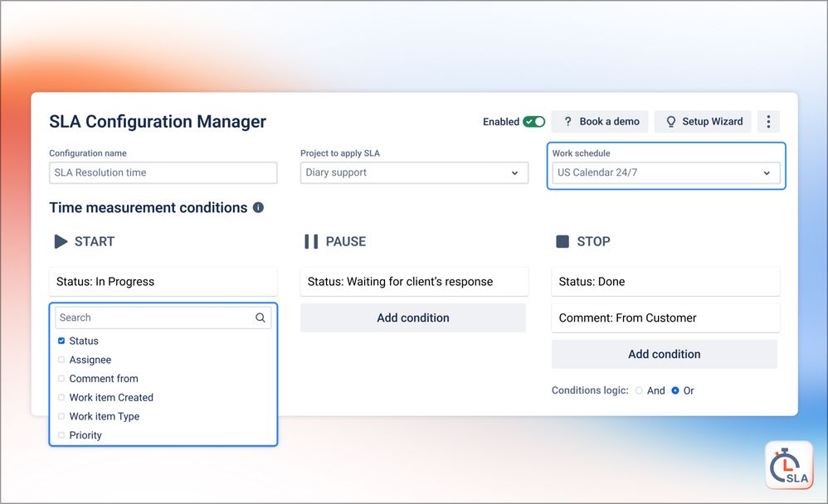Image resolution: width=828 pixels, height=504 pixels.
Task: Click the STOP square icon
Action: coord(563,241)
